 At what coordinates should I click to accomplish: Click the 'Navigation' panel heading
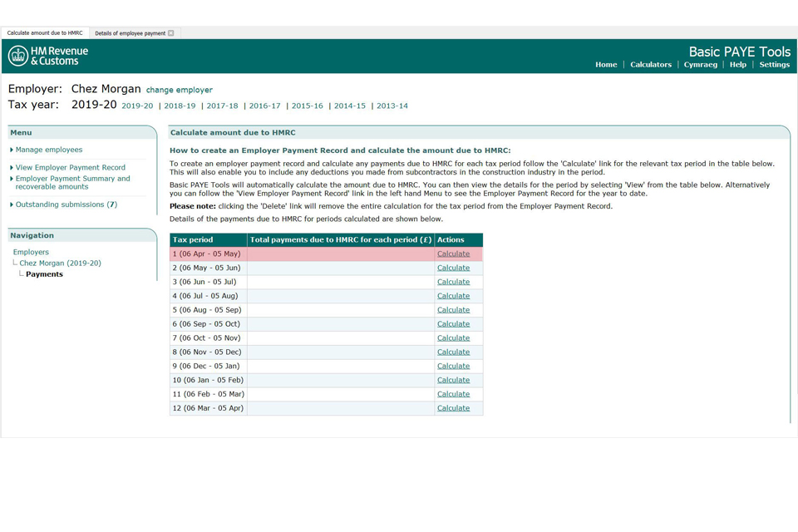32,236
